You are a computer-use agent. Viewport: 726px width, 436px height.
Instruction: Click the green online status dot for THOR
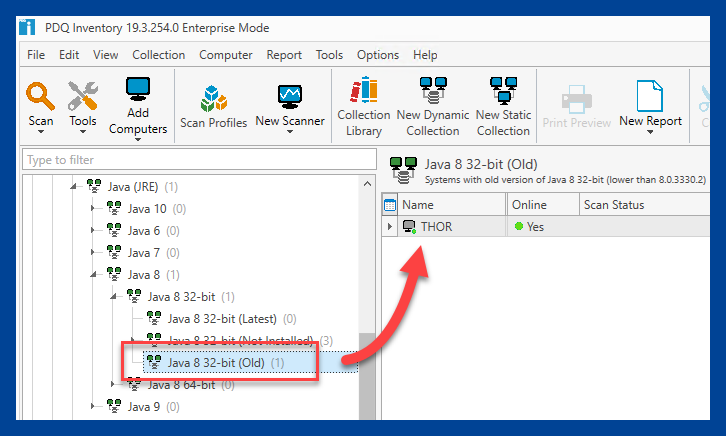(x=519, y=226)
